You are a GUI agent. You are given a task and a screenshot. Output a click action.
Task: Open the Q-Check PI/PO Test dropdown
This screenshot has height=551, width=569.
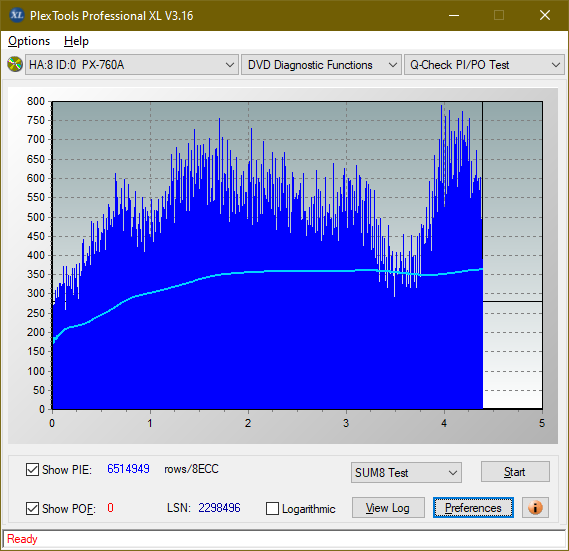click(484, 65)
